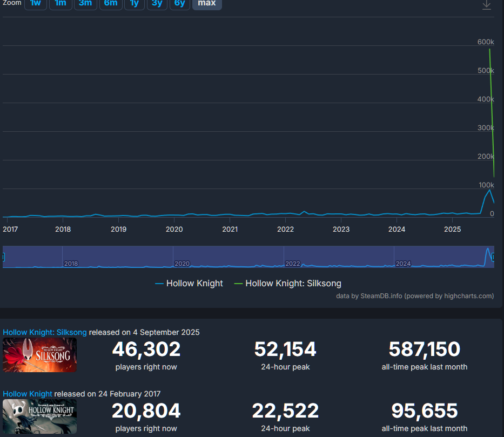504x437 pixels.
Task: Open the Hollow Knight game link
Action: (28, 394)
